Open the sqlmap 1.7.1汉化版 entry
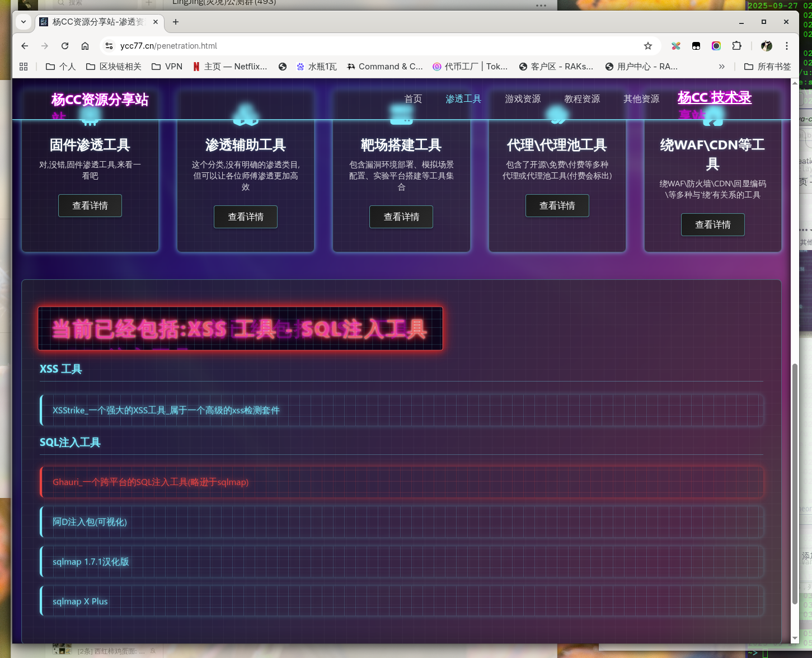The height and width of the screenshot is (658, 812). [402, 562]
